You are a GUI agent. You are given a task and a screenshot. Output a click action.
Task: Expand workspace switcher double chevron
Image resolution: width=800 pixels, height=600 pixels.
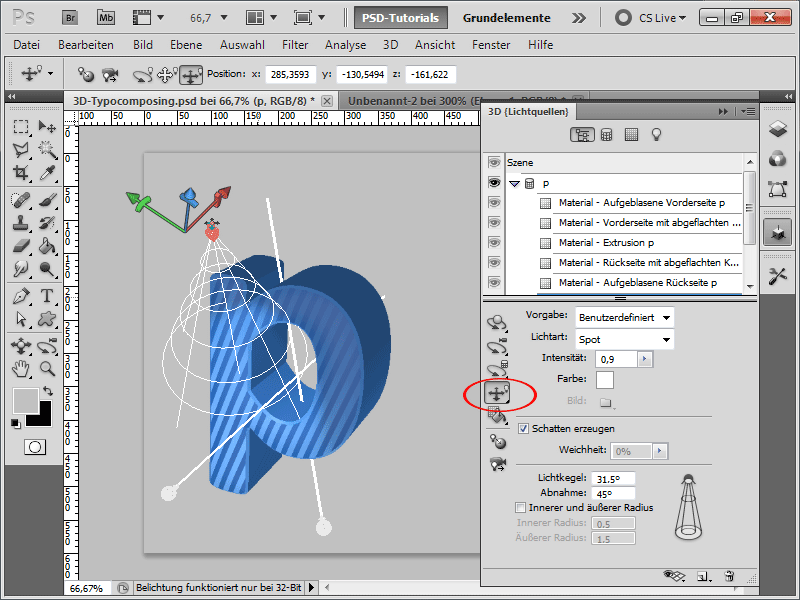[579, 18]
